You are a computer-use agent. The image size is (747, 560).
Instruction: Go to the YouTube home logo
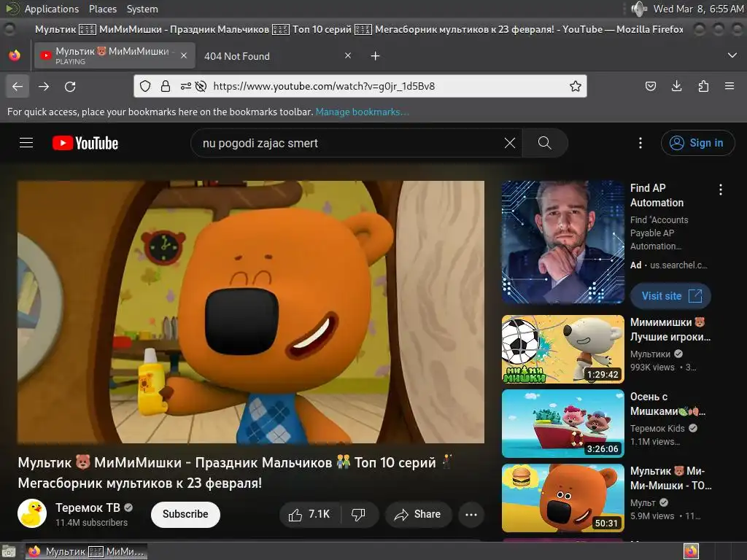tap(85, 143)
